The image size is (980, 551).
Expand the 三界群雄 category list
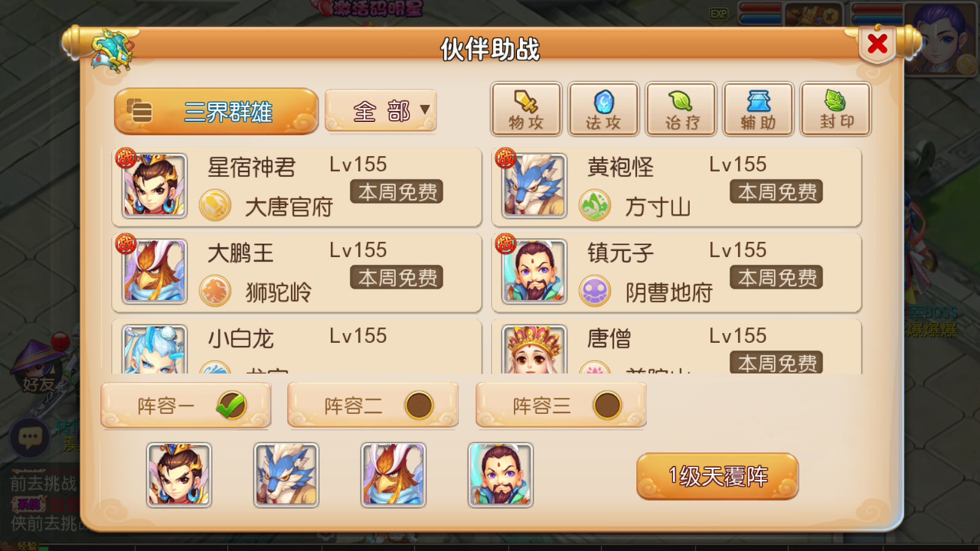point(216,111)
